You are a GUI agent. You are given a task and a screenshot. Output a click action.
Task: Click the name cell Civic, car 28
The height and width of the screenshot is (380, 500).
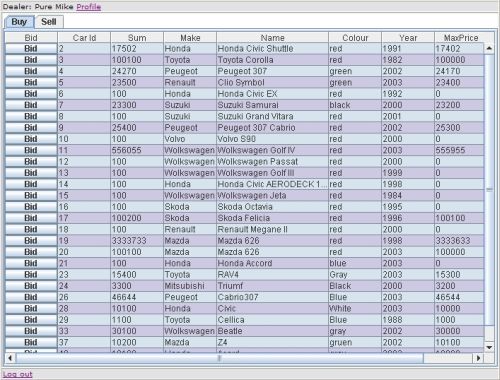tap(272, 309)
